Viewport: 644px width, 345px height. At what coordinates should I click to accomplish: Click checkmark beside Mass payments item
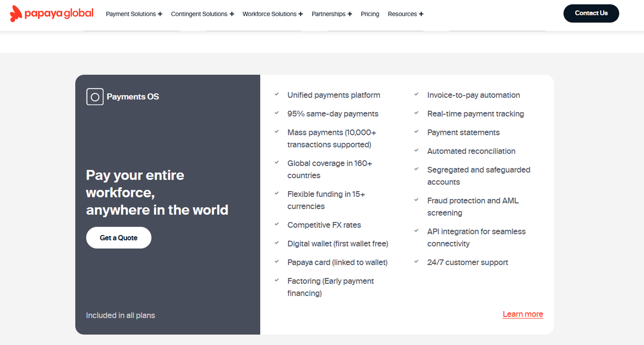coord(276,131)
